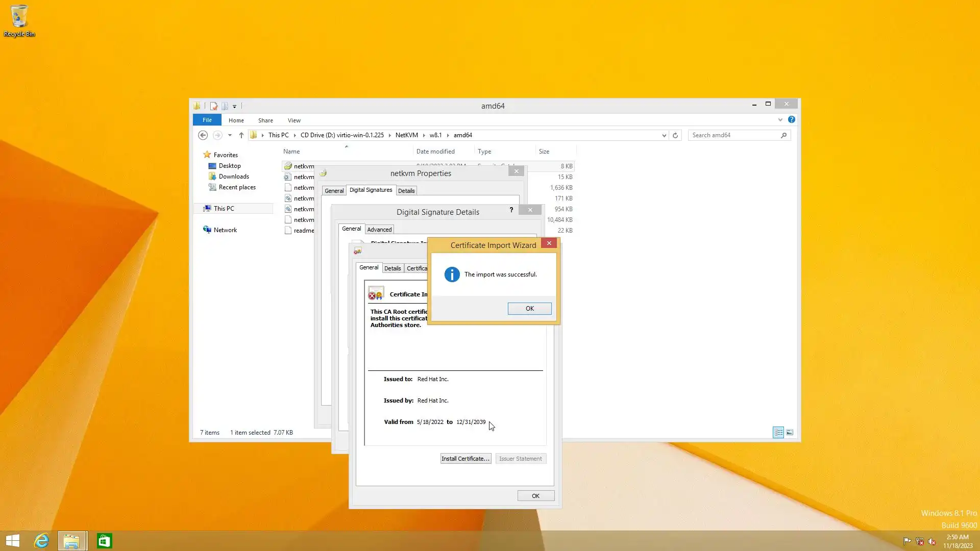This screenshot has width=980, height=551.
Task: Switch to the Advanced signature tab
Action: (x=379, y=230)
